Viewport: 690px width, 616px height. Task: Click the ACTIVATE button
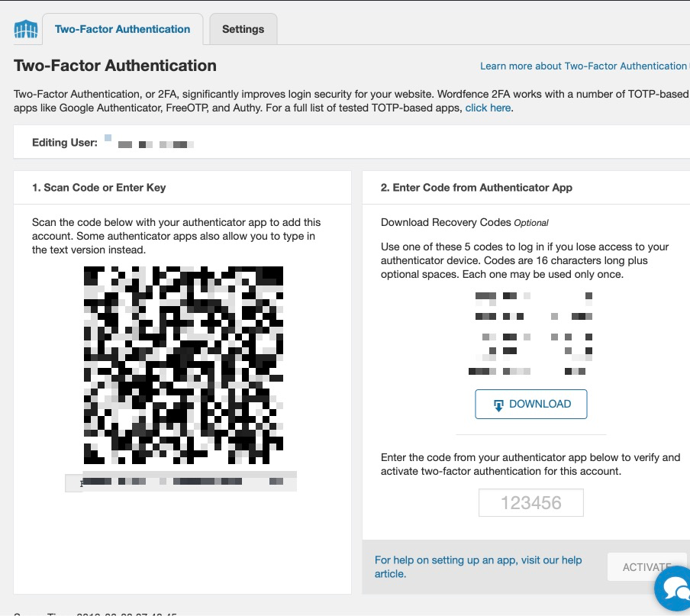646,567
